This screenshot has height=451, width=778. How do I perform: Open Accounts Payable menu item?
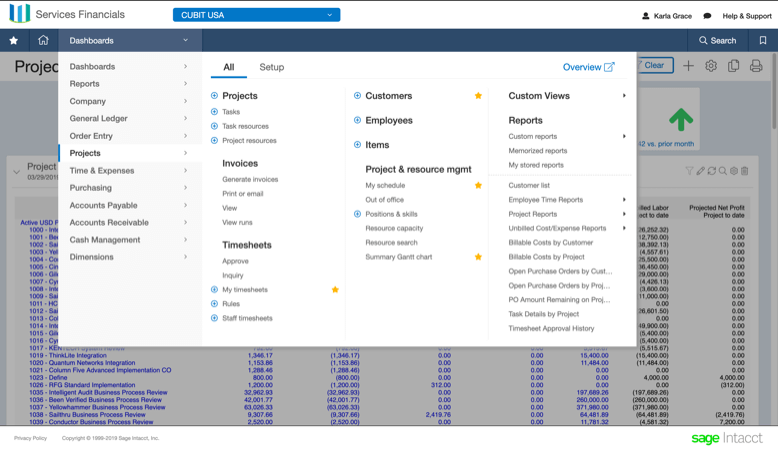[130, 205]
